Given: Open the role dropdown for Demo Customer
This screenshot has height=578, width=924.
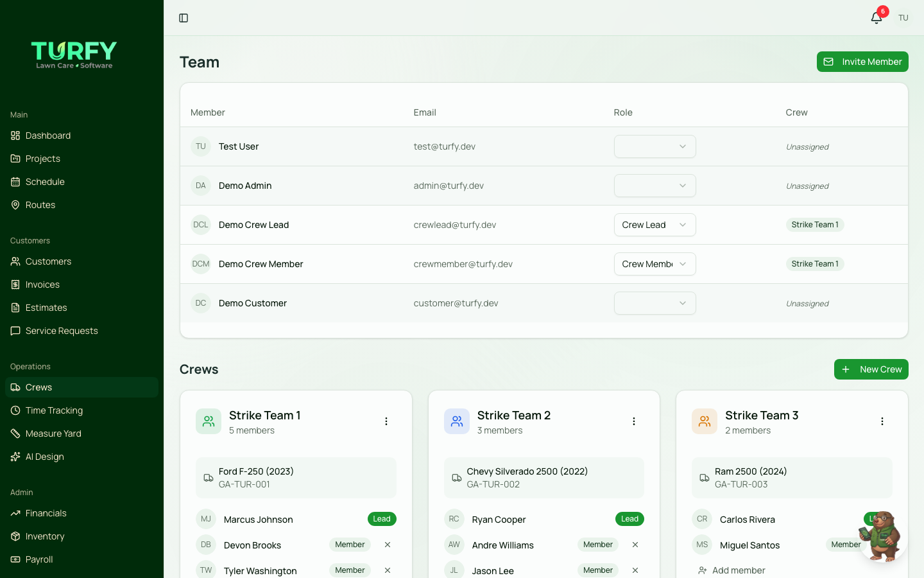Looking at the screenshot, I should click(x=655, y=303).
